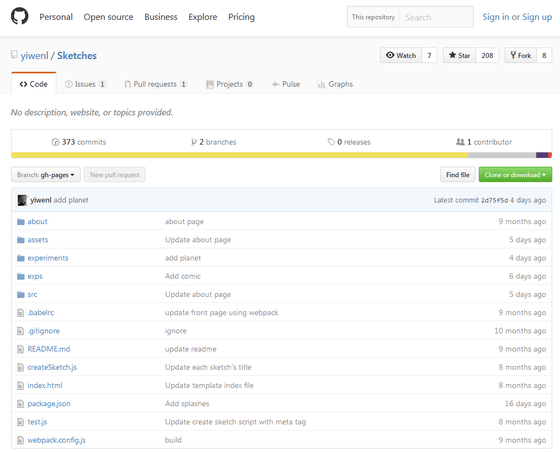Click the yellow language bar segment
Image resolution: width=560 pixels, height=452 pixels.
point(240,155)
